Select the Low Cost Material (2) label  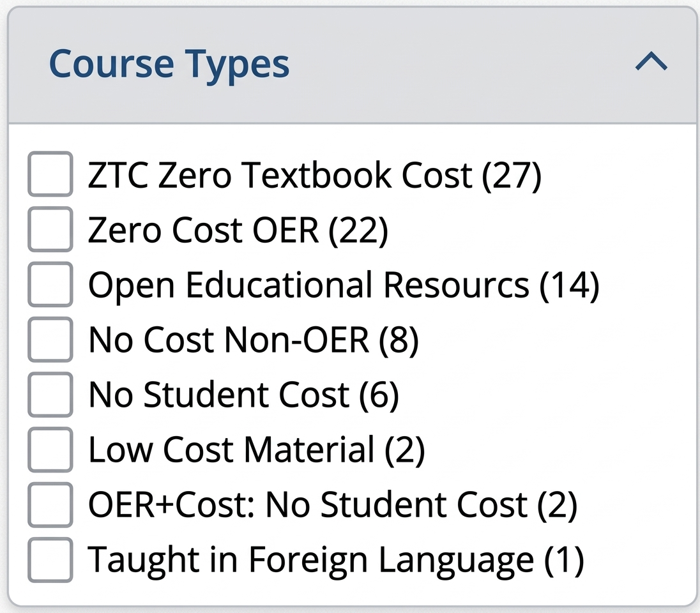(x=255, y=450)
